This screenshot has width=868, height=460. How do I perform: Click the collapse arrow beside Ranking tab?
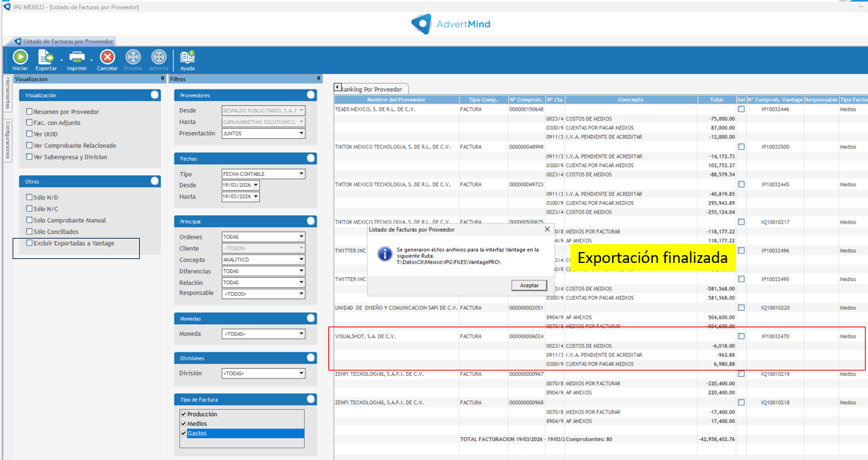pos(337,87)
